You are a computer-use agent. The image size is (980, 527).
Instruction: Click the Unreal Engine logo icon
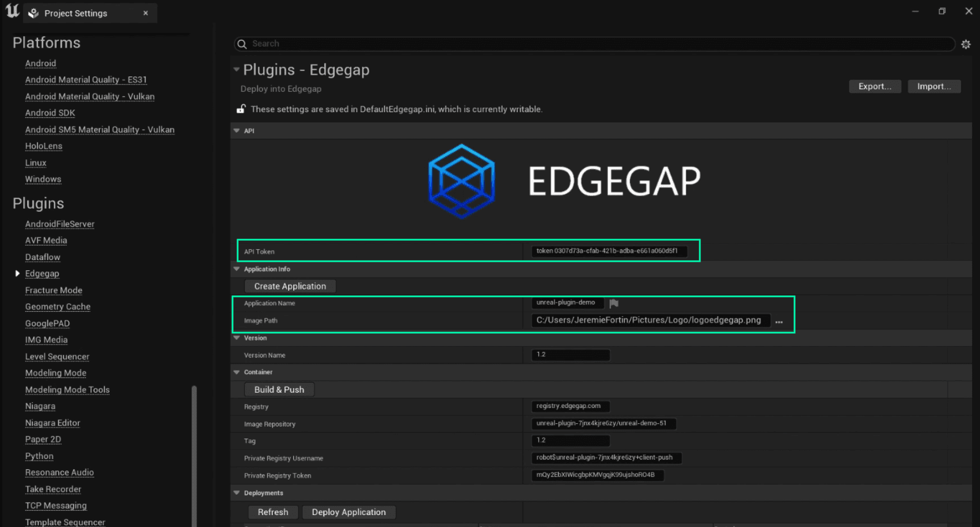click(12, 11)
